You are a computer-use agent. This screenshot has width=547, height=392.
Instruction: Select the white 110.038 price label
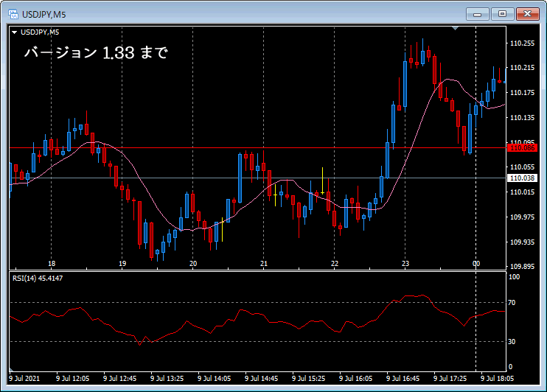tap(522, 178)
